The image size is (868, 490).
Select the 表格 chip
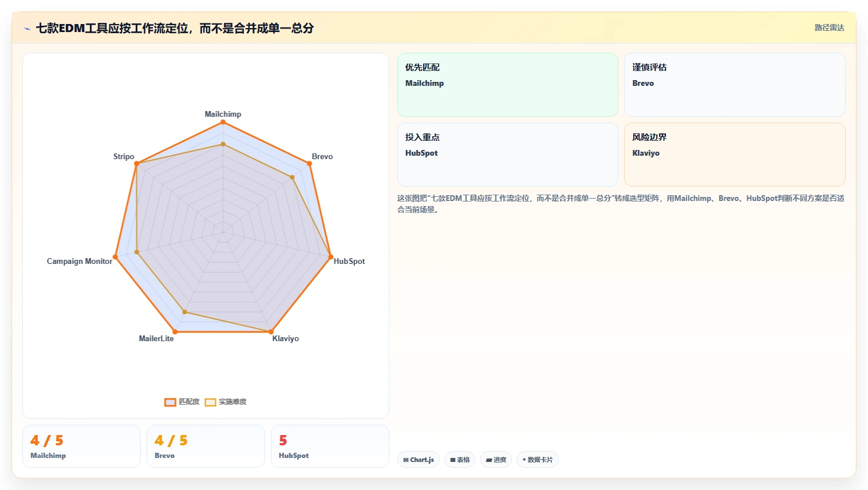tap(460, 460)
